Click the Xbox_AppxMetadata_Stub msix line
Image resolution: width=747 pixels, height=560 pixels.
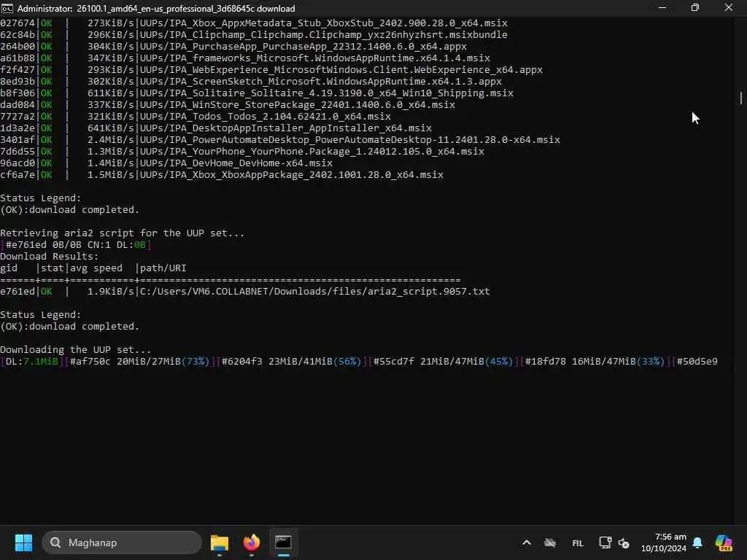[x=253, y=23]
